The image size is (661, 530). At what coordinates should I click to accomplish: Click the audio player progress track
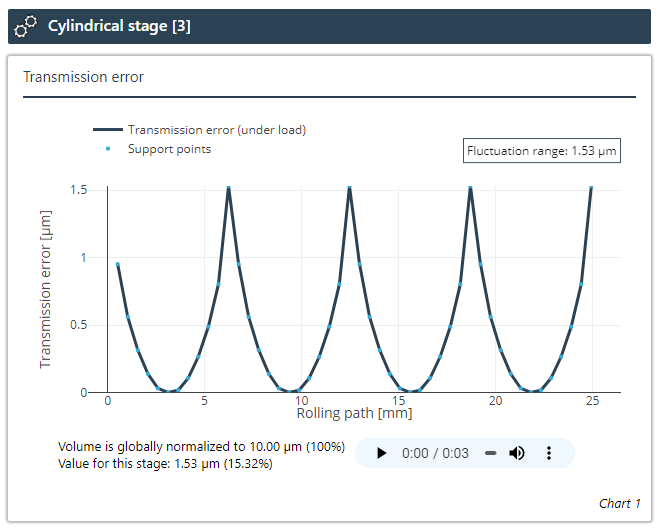490,453
